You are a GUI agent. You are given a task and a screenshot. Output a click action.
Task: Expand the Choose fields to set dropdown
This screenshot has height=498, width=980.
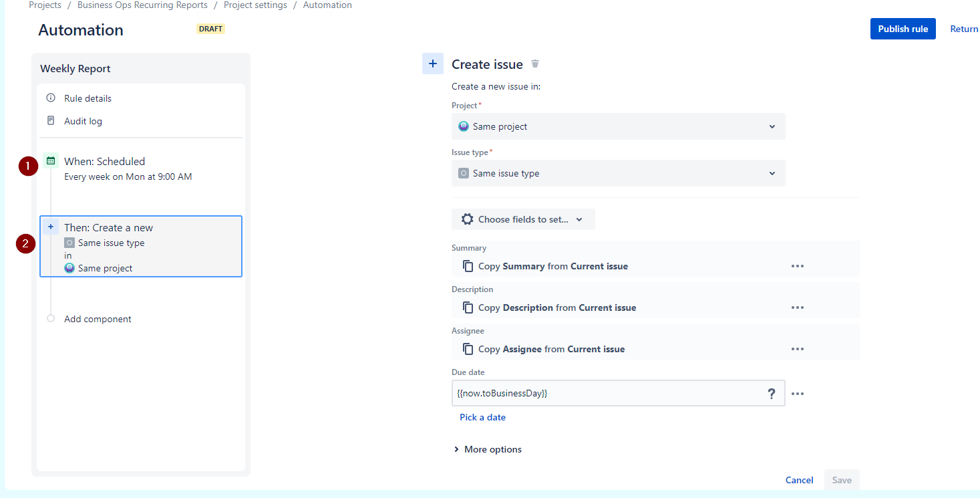(523, 219)
